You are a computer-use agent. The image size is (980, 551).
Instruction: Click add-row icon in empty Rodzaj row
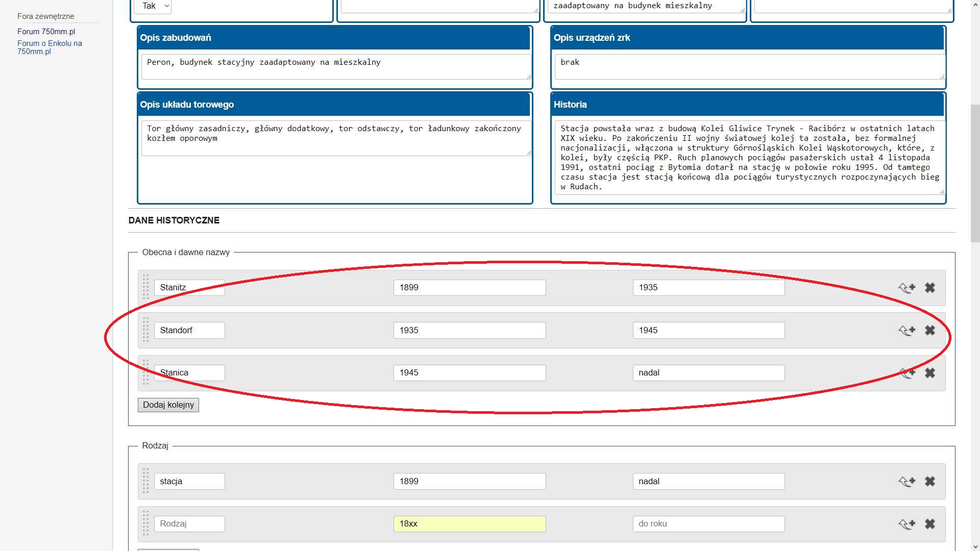(x=907, y=524)
